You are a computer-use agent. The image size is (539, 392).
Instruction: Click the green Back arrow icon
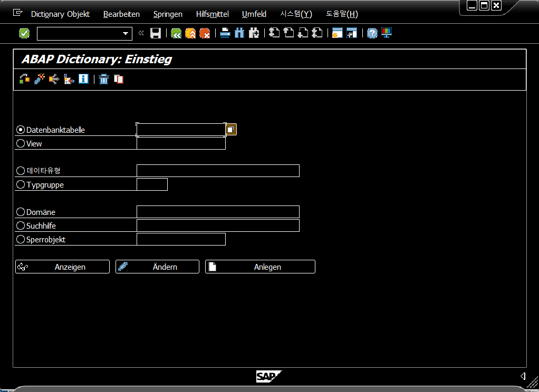click(x=176, y=33)
